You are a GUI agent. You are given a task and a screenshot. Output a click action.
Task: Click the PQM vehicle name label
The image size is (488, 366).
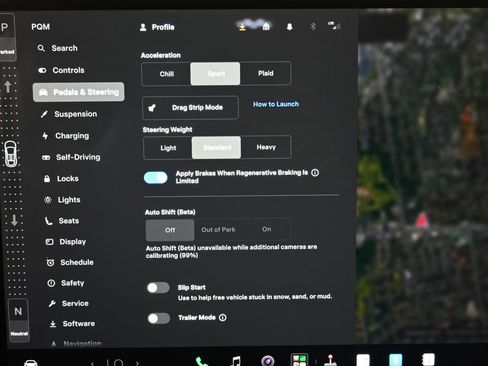point(41,27)
